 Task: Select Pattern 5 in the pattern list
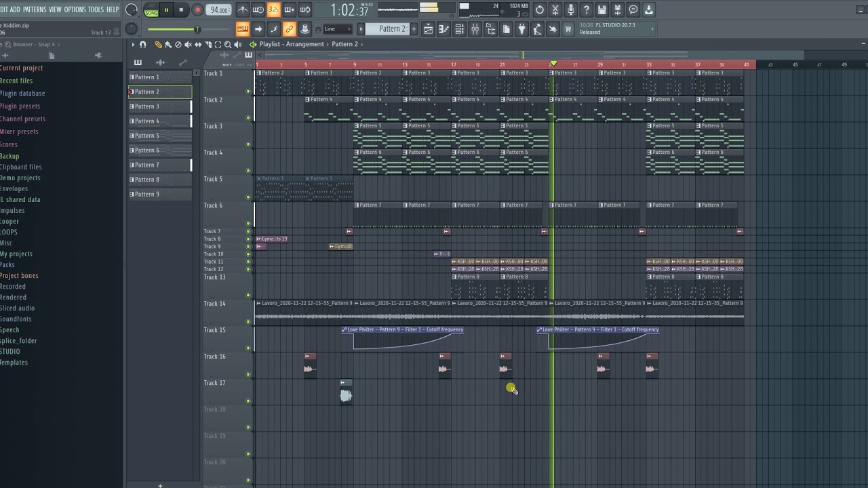coord(160,136)
